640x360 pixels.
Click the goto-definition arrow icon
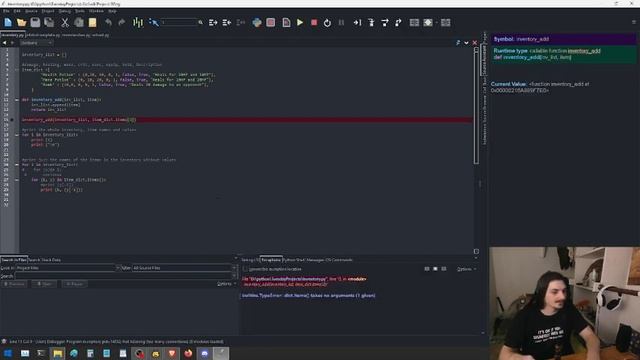point(153,22)
